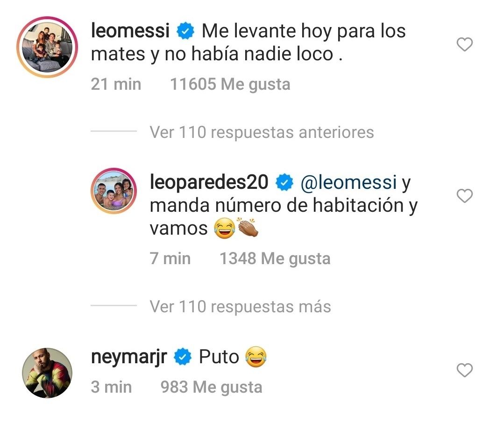
Task: Open leomessi's profile picture
Action: tap(47, 47)
